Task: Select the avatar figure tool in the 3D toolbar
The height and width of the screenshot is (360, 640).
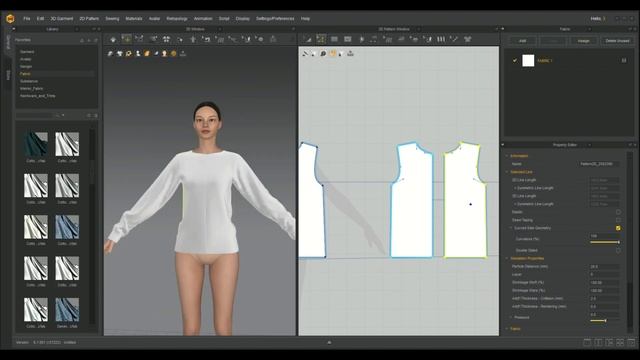Action: pyautogui.click(x=193, y=39)
